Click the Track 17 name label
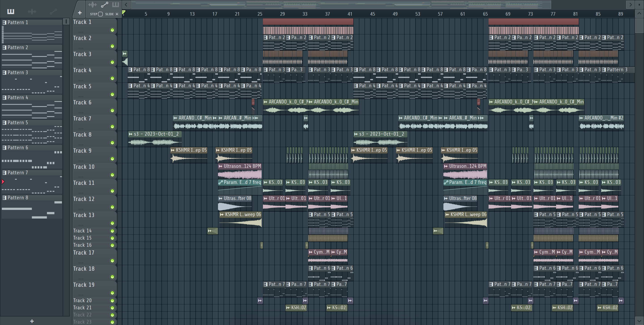This screenshot has height=325, width=644. [x=84, y=253]
